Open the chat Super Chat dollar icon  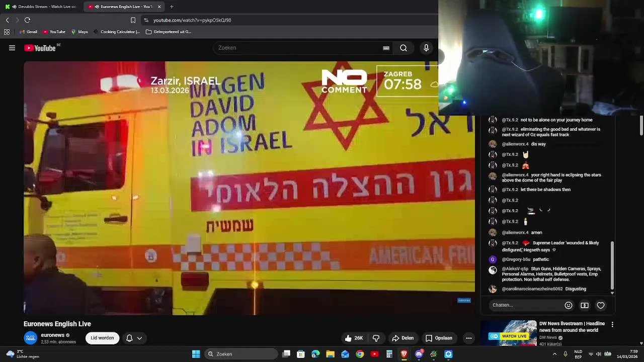click(x=585, y=305)
